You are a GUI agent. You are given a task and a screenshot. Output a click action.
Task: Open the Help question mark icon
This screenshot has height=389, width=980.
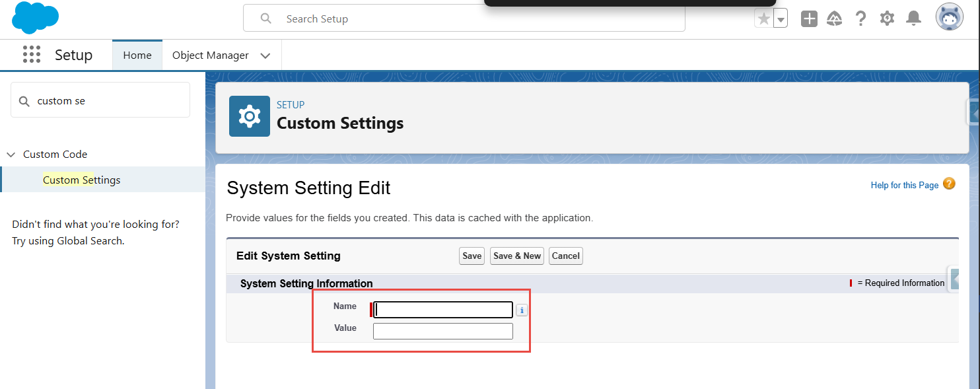(860, 18)
